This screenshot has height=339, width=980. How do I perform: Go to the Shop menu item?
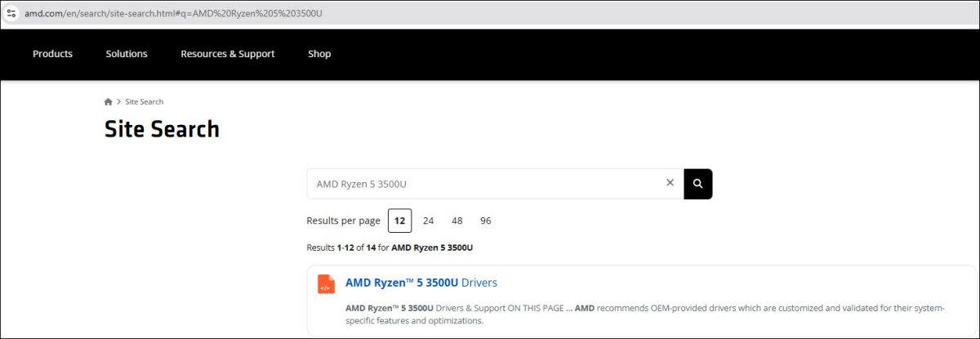319,54
